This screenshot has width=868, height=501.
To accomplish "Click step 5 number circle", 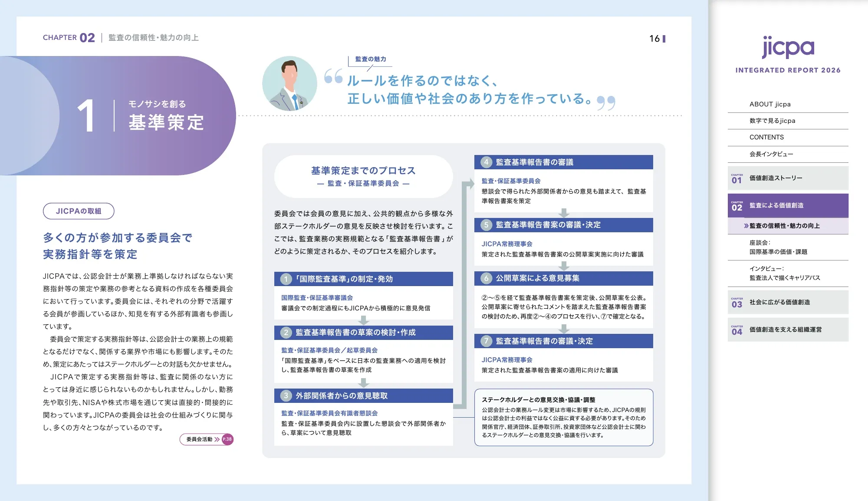I will tap(486, 225).
